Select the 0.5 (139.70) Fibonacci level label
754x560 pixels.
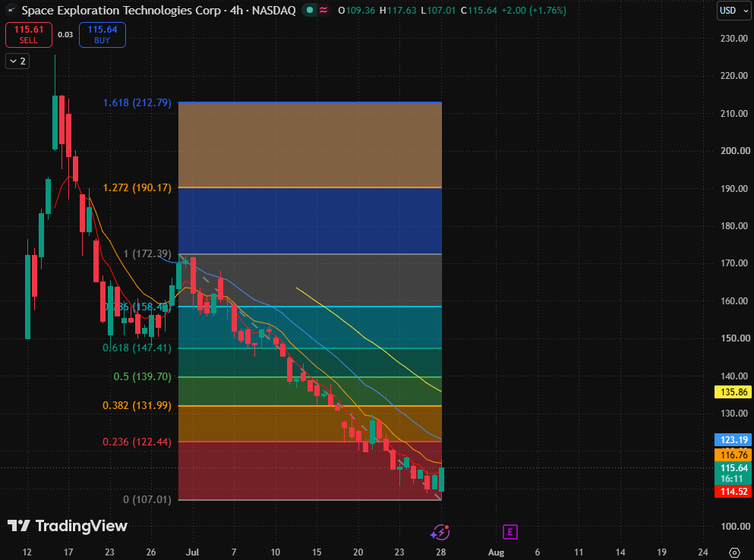coord(142,376)
